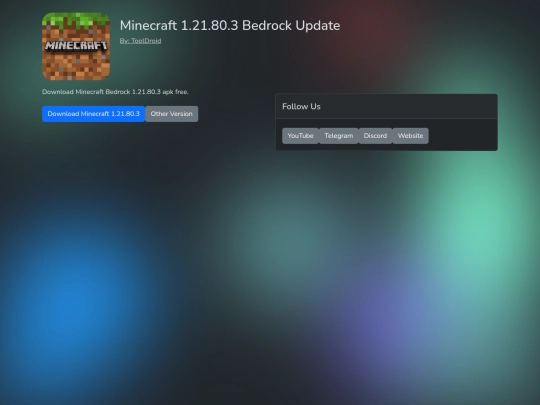Image resolution: width=540 pixels, height=405 pixels.
Task: Open the YouTube follow button
Action: (x=300, y=136)
